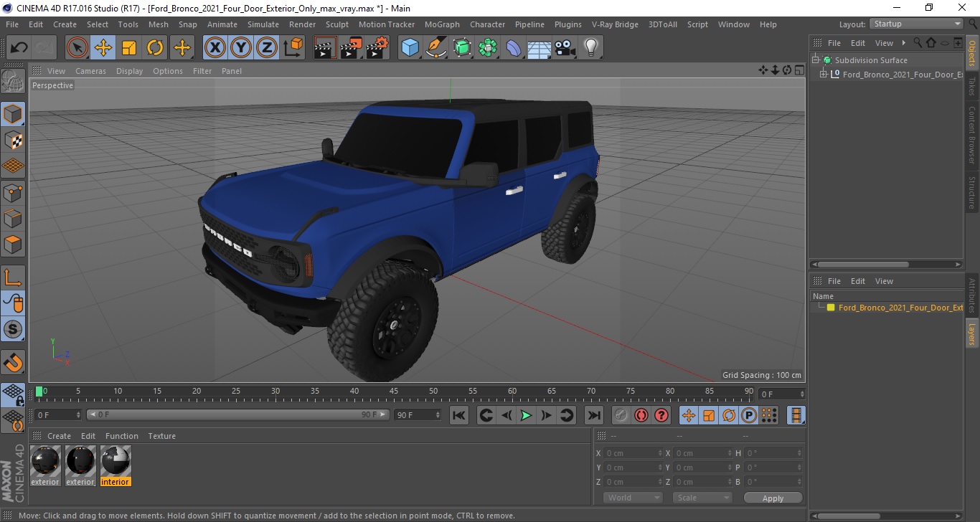Toggle Rotation keyframe recording
This screenshot has height=522, width=980.
[x=728, y=415]
